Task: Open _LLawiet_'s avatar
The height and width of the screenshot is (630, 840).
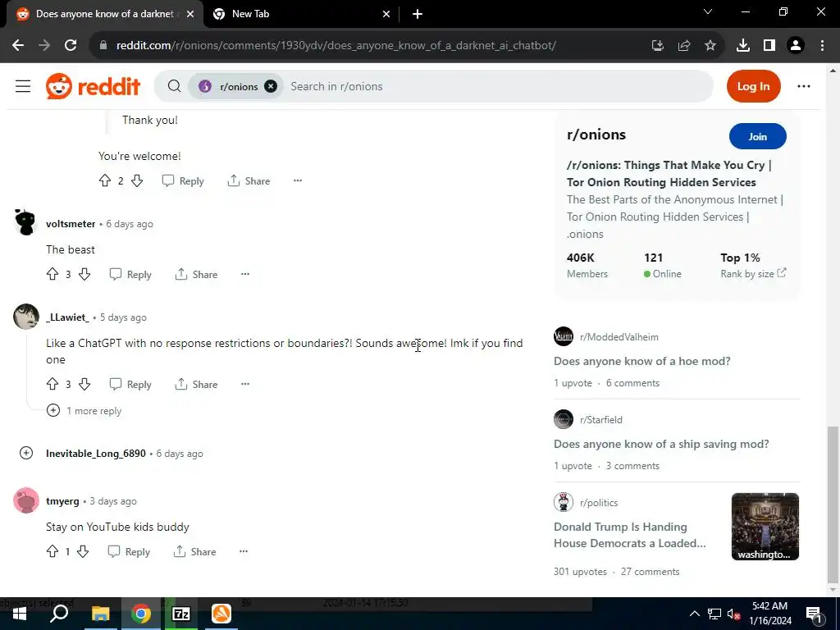Action: tap(25, 317)
